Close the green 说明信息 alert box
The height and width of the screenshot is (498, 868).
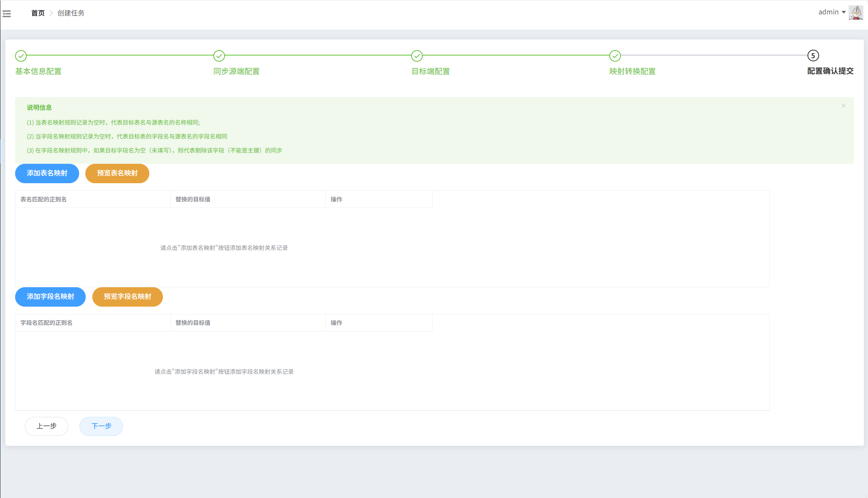point(844,106)
